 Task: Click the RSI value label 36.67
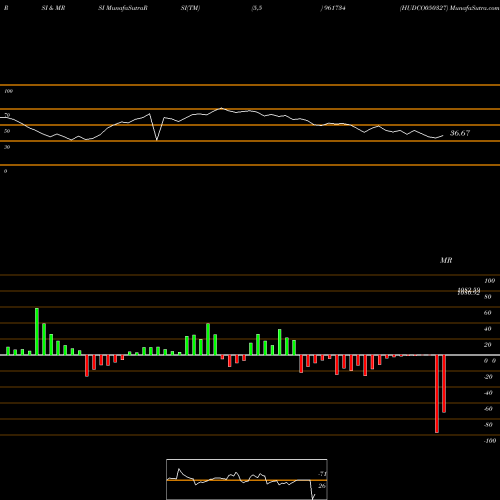tap(460, 133)
